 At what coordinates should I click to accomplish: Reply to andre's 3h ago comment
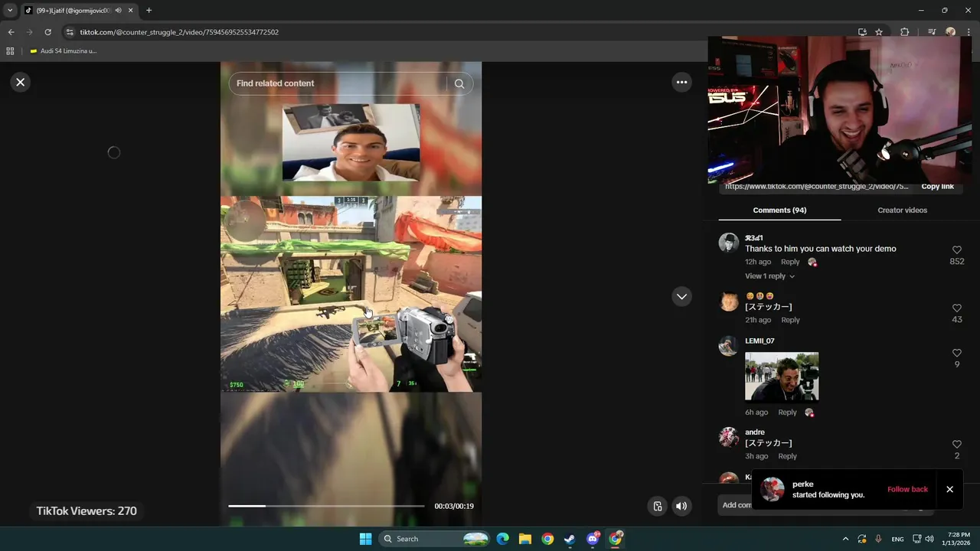(x=787, y=456)
